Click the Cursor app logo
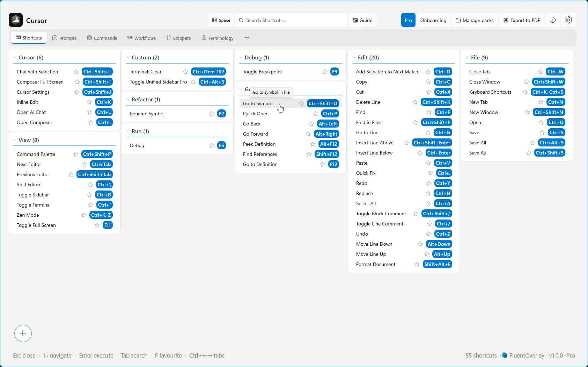The height and width of the screenshot is (367, 588). pos(15,20)
